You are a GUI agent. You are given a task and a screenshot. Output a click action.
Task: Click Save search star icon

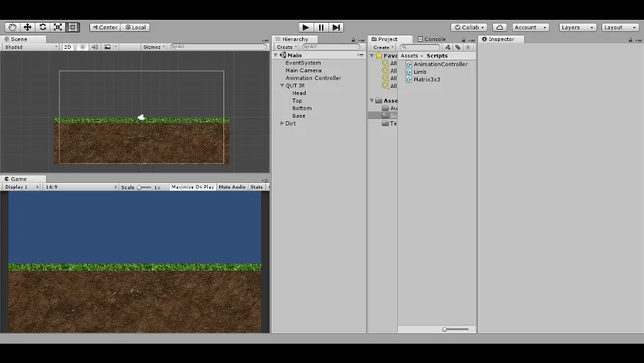click(x=468, y=48)
